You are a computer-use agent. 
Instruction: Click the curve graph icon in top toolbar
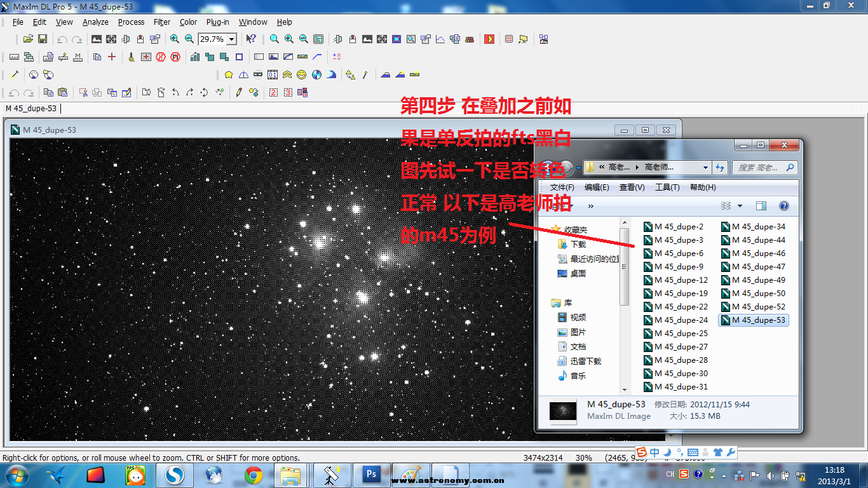440,39
